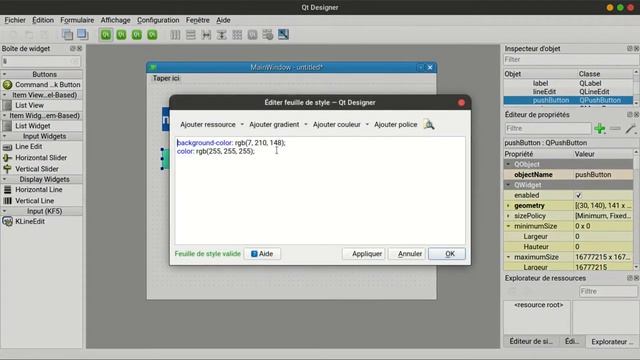The width and height of the screenshot is (640, 360).
Task: Click the Annuler button
Action: pyautogui.click(x=407, y=254)
